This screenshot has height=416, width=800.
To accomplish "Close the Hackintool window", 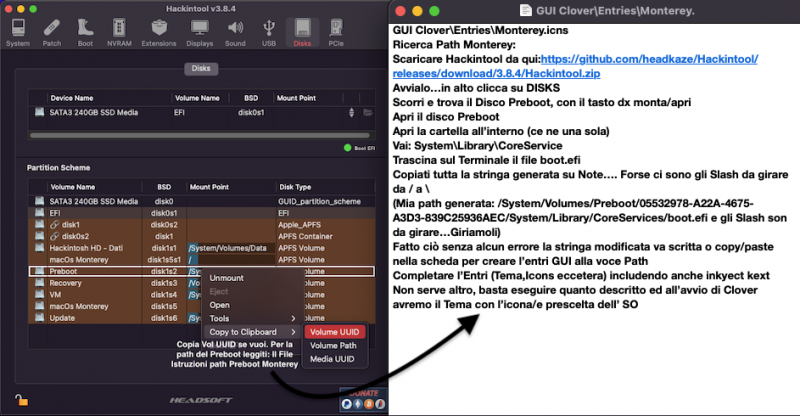I will pyautogui.click(x=8, y=9).
